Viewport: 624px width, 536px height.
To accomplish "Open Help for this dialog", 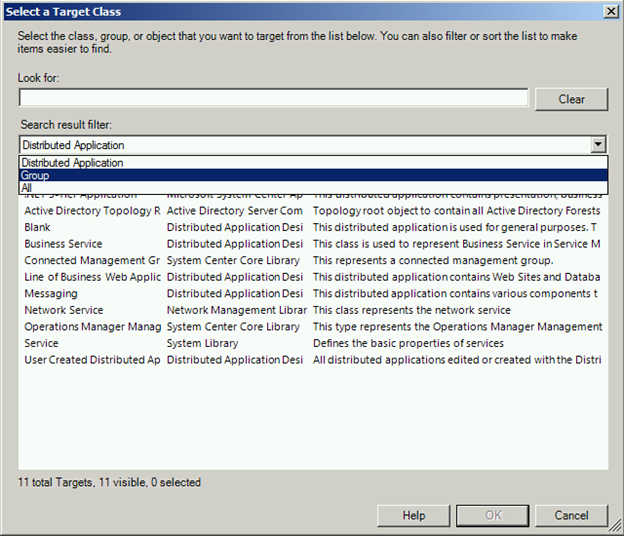I will [x=413, y=516].
